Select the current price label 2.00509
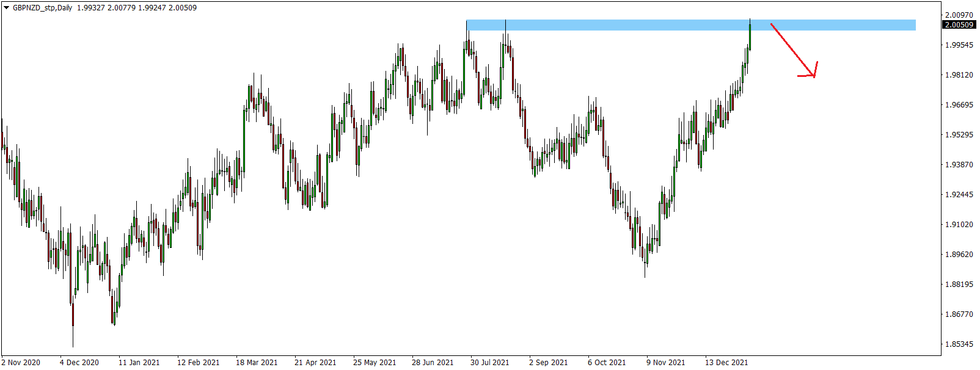The height and width of the screenshot is (370, 980). click(x=959, y=25)
